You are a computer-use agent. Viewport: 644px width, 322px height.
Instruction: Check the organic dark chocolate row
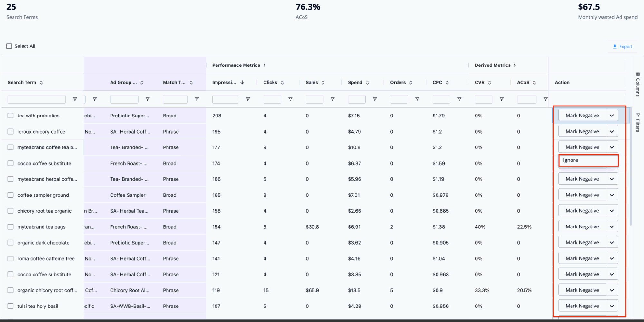tap(11, 243)
